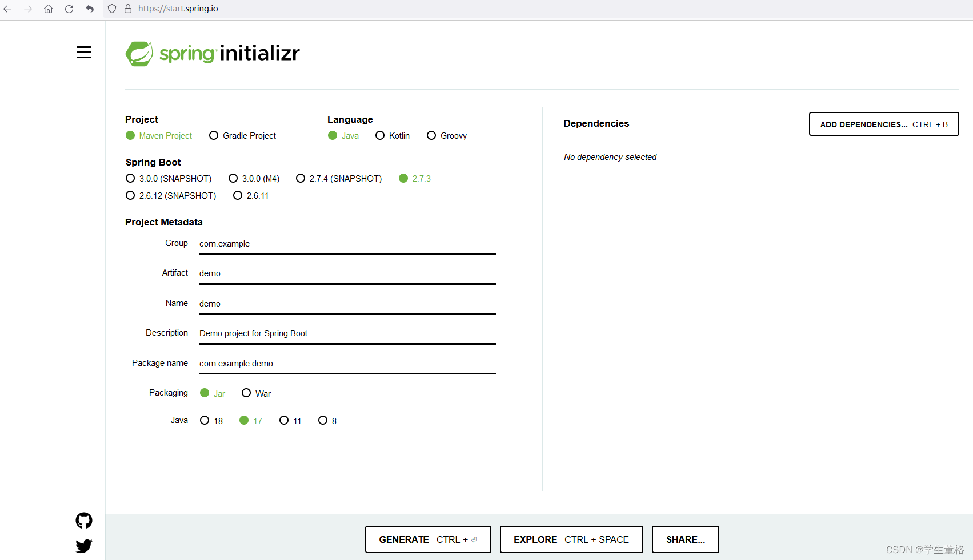Click the Spring Initializr leaf logo
This screenshot has height=560, width=973.
click(x=139, y=53)
